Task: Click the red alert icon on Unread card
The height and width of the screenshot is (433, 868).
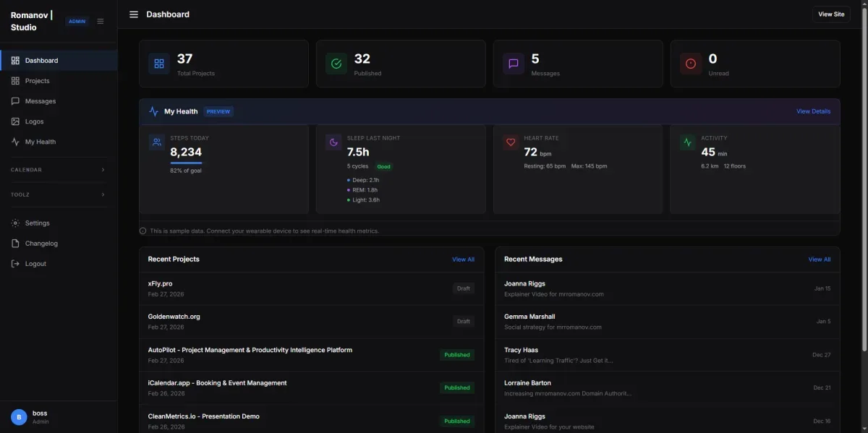Action: 689,64
